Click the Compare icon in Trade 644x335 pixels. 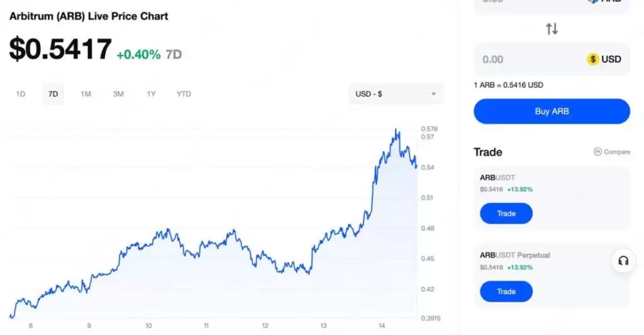(597, 152)
